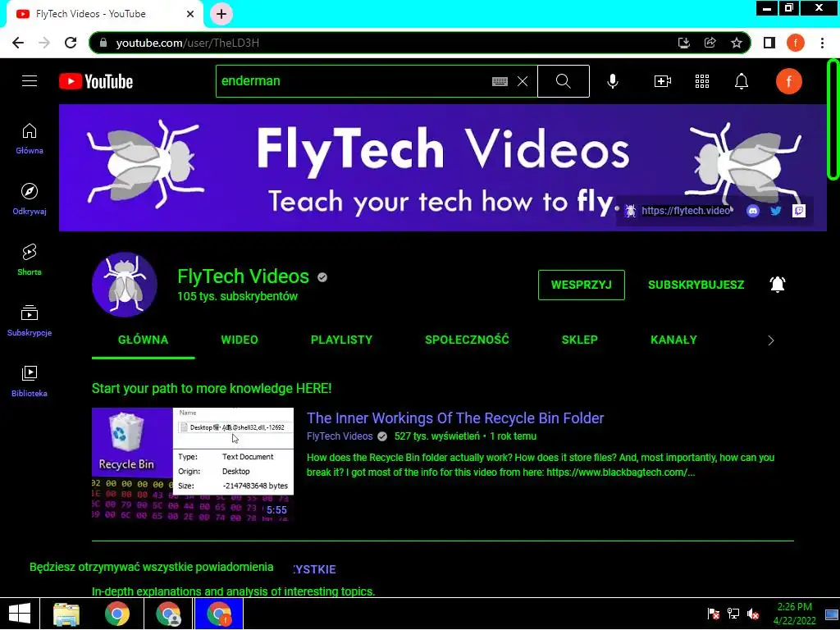Viewport: 840px width, 630px height.
Task: Switch to the SPOŁECZNOŚĆ tab
Action: tap(467, 340)
